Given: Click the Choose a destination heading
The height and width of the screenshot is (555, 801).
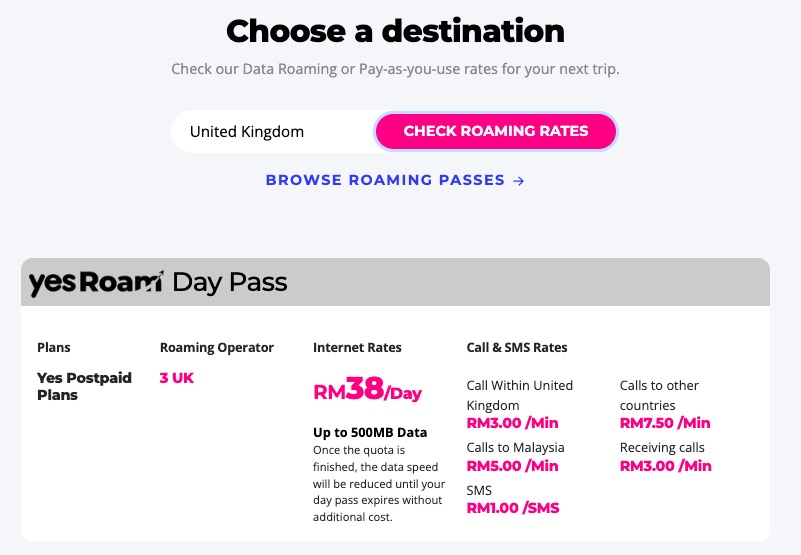Looking at the screenshot, I should point(395,31).
